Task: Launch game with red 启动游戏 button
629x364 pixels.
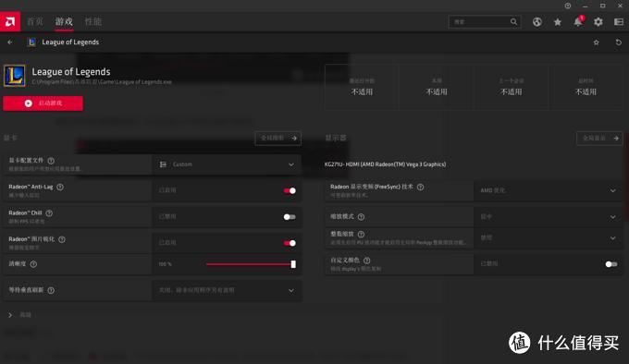Action: 43,103
